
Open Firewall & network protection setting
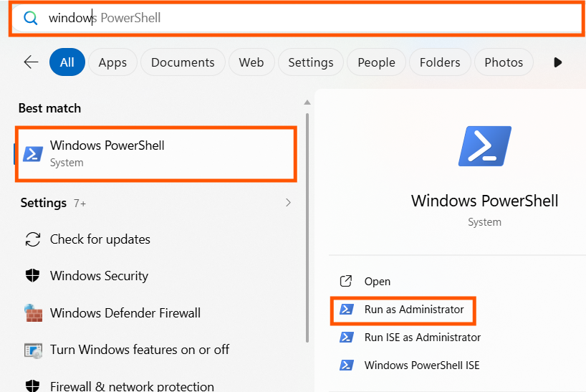click(x=132, y=386)
